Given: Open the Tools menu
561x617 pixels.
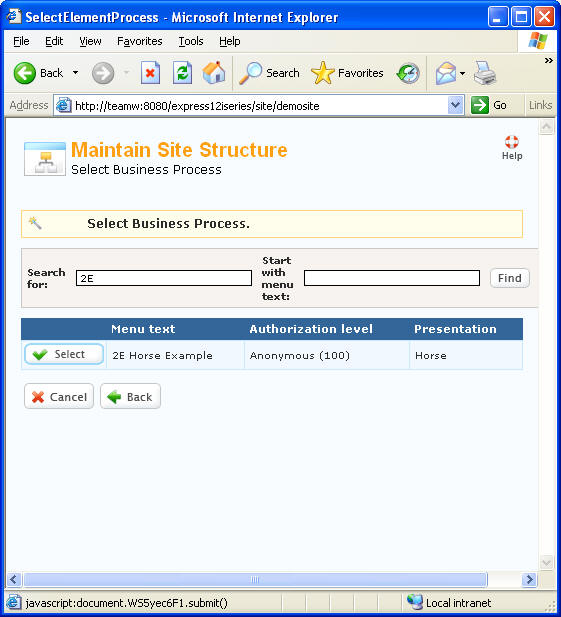Looking at the screenshot, I should (191, 41).
